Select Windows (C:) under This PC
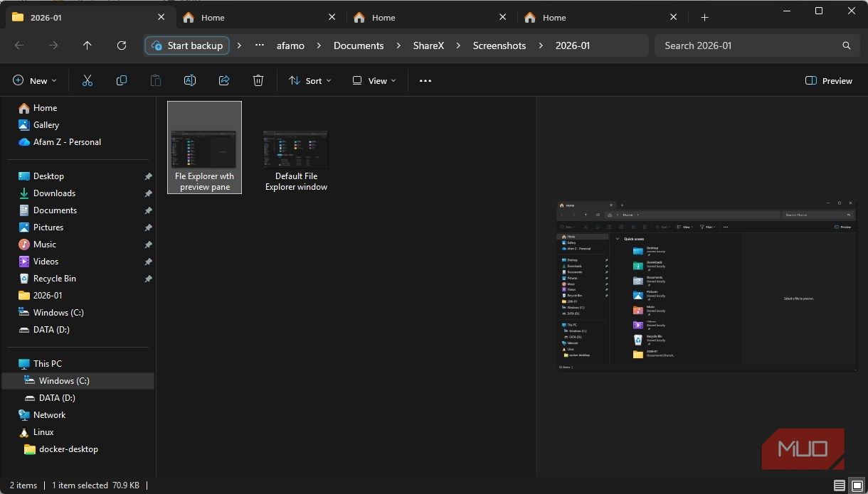Viewport: 868px width, 494px height. coord(78,381)
